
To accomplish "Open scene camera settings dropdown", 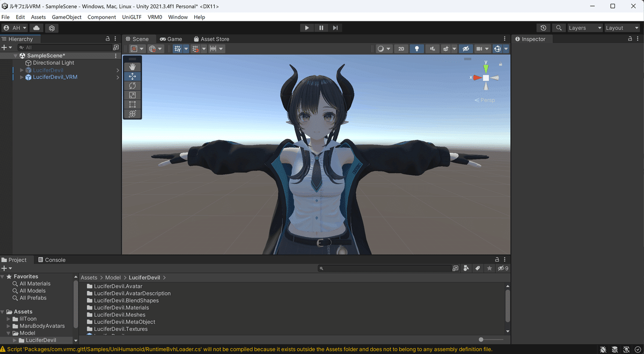I will pyautogui.click(x=482, y=49).
